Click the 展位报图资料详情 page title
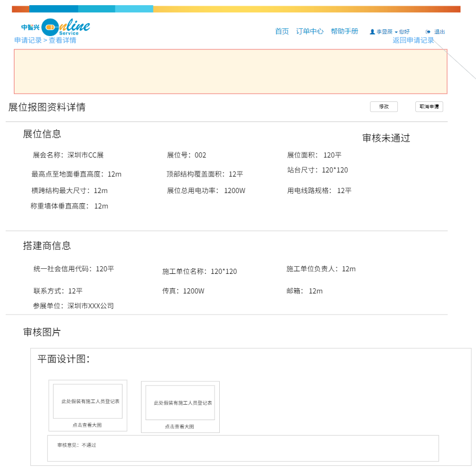 [x=47, y=107]
